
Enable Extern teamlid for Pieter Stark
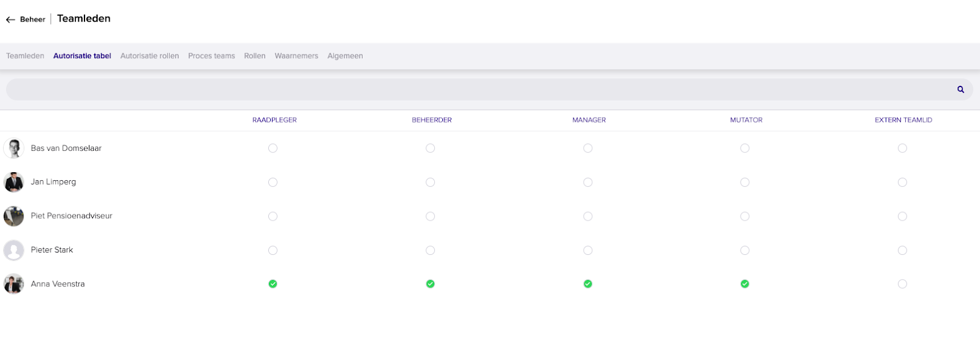902,250
